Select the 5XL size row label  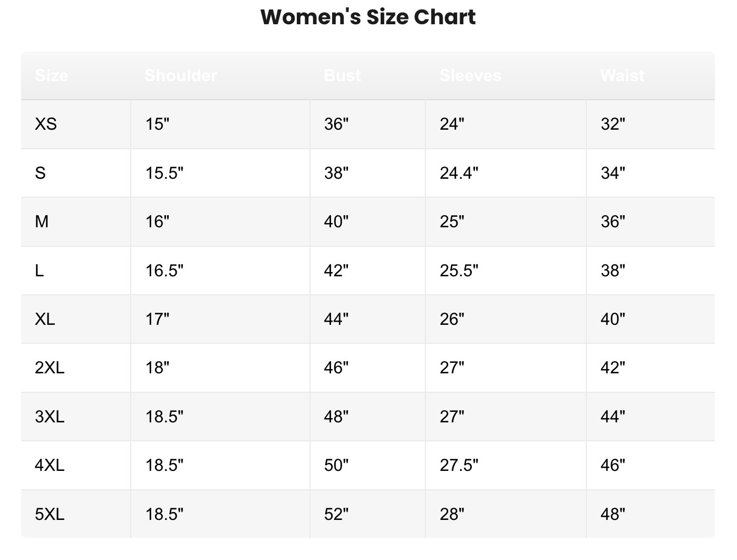click(50, 514)
